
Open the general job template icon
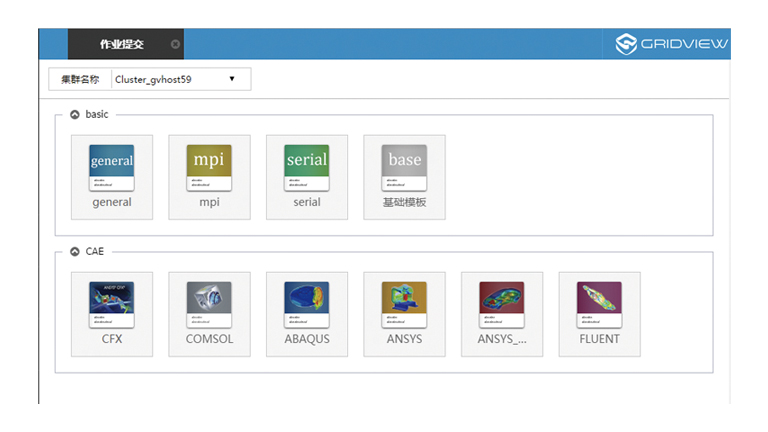click(112, 167)
